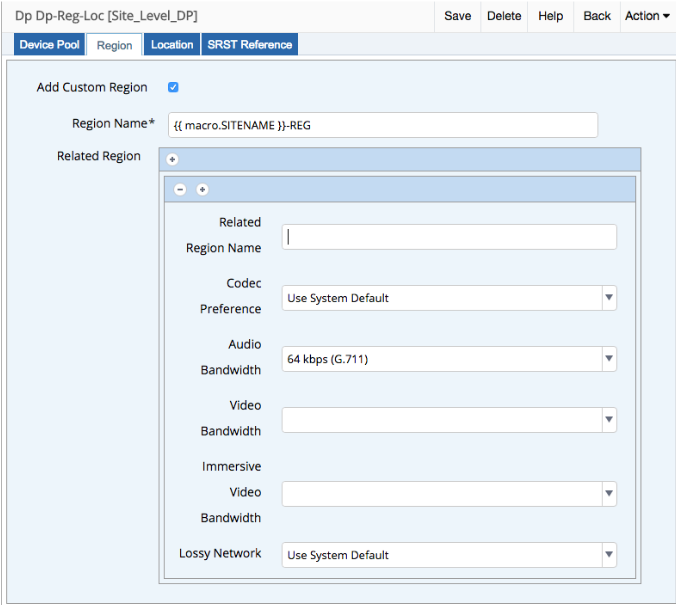This screenshot has height=605, width=676.
Task: Click the Region Name input field
Action: click(x=383, y=124)
